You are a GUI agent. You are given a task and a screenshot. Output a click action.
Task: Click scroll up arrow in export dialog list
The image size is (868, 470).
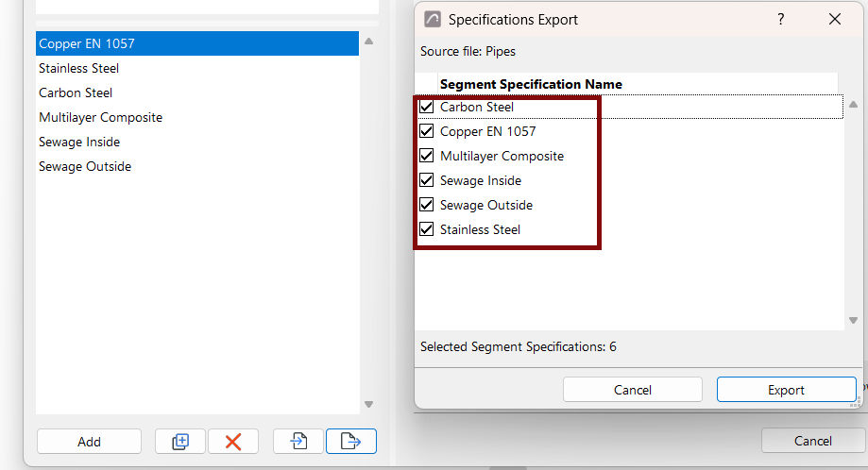(853, 104)
